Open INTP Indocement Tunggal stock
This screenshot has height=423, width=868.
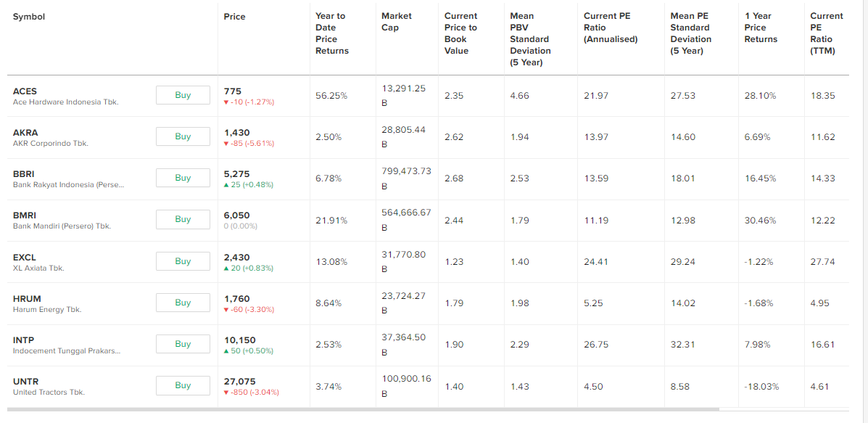click(x=67, y=345)
